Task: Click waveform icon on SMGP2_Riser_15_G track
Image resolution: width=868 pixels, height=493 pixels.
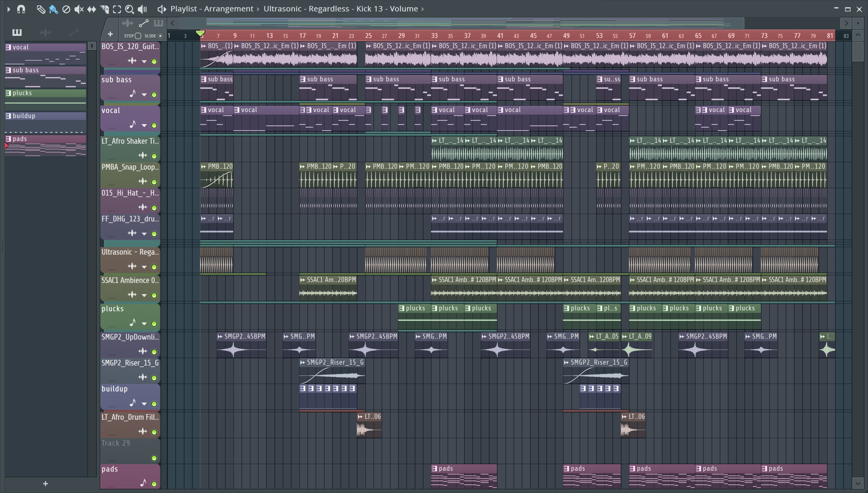Action: 143,377
